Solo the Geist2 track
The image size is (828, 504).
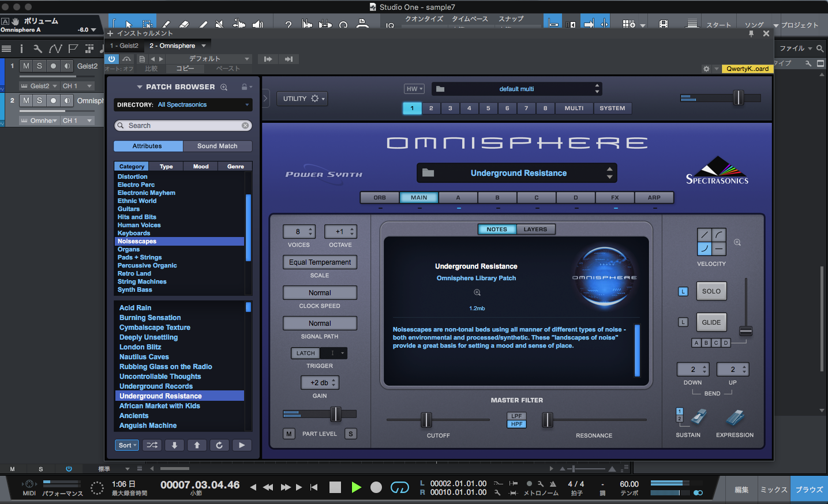[x=40, y=66]
